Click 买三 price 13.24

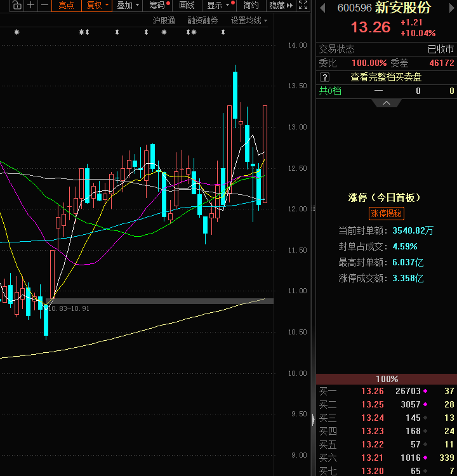pyautogui.click(x=373, y=418)
